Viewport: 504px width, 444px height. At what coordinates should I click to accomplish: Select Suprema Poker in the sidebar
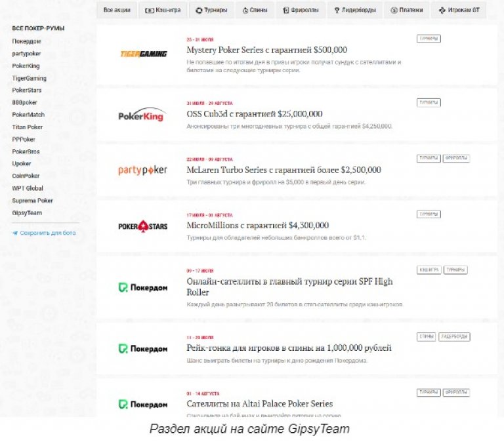(32, 201)
